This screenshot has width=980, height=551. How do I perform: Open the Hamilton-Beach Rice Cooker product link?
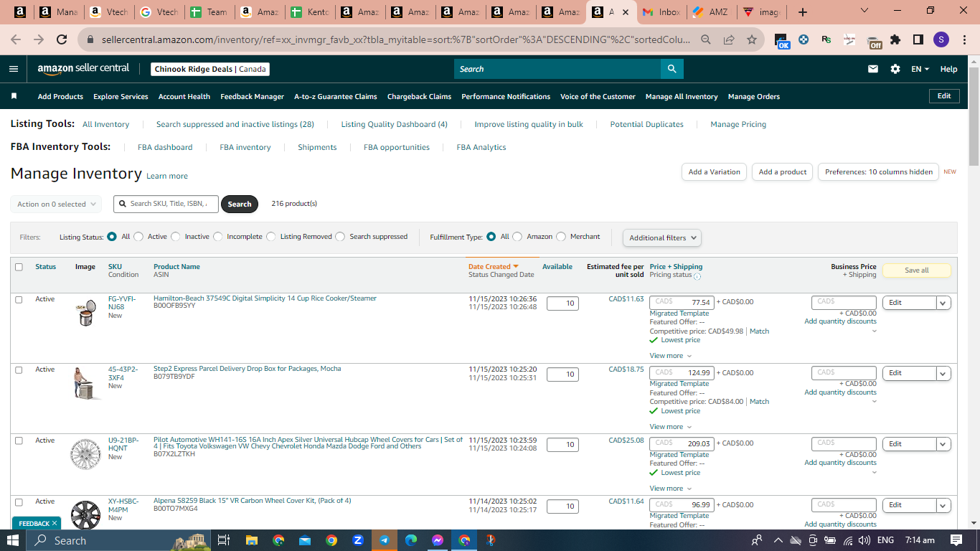pyautogui.click(x=265, y=298)
